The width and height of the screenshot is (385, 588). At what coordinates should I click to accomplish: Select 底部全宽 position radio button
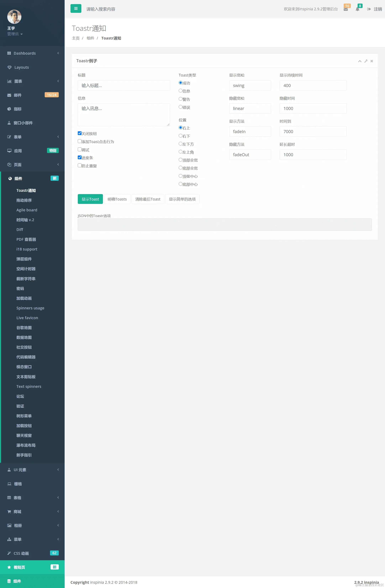pyautogui.click(x=180, y=168)
